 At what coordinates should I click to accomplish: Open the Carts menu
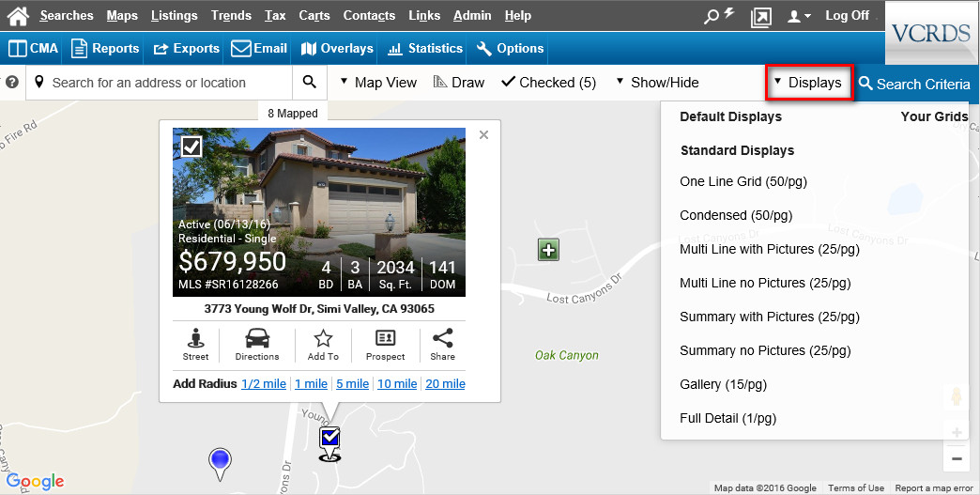[314, 16]
